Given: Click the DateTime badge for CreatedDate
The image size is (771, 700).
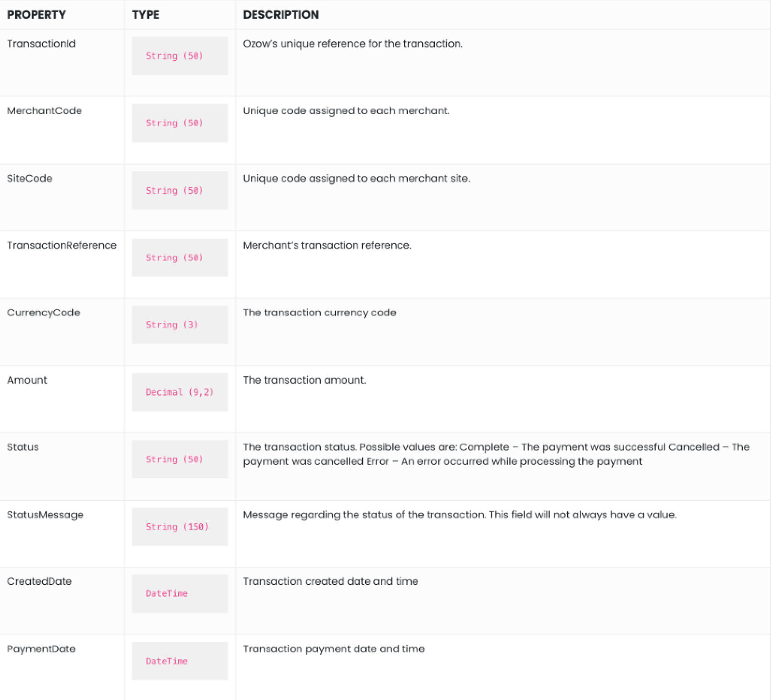Looking at the screenshot, I should coord(180,593).
